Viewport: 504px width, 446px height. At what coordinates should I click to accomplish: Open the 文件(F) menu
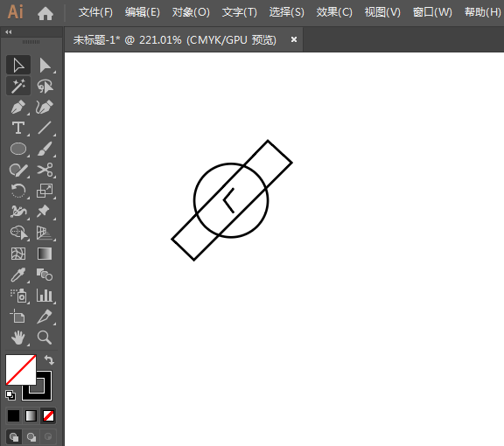pos(95,12)
